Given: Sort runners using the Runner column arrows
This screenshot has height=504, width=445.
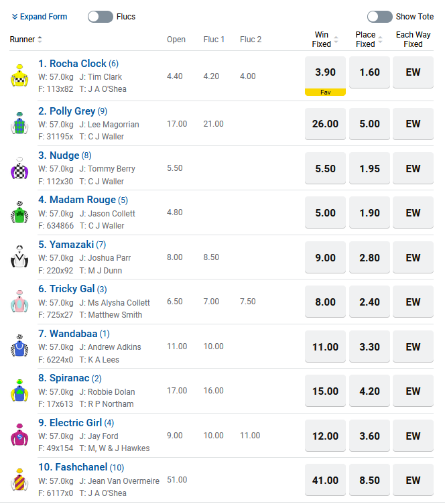Looking at the screenshot, I should 40,40.
